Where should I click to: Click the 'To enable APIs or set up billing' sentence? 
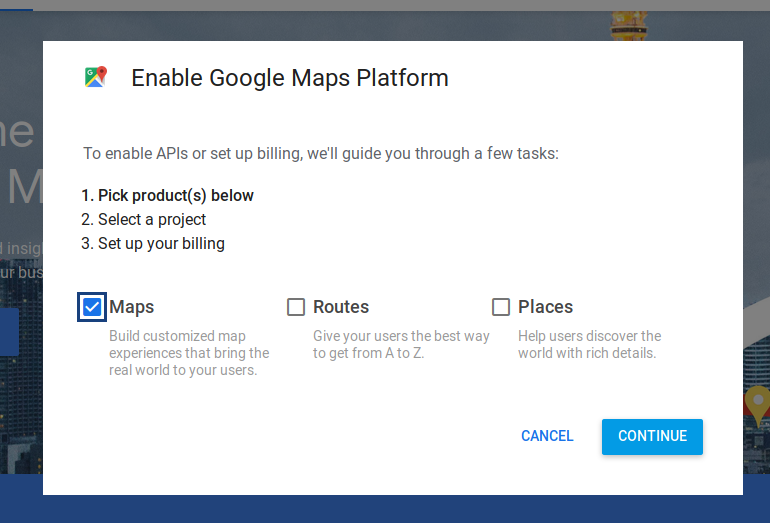click(321, 154)
